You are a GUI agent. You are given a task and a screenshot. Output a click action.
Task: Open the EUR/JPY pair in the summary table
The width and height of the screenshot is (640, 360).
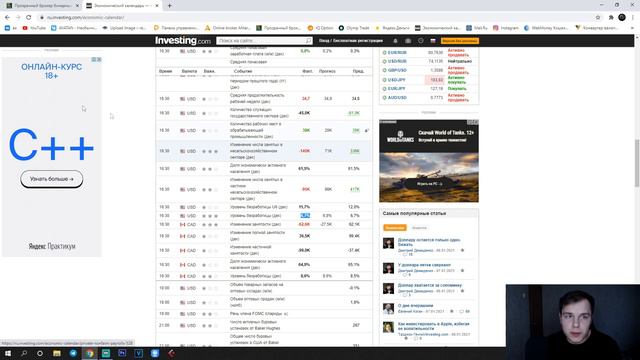point(396,89)
